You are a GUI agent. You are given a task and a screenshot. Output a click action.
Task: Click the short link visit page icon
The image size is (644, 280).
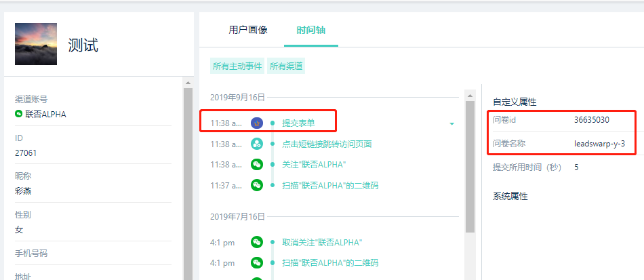tap(257, 144)
